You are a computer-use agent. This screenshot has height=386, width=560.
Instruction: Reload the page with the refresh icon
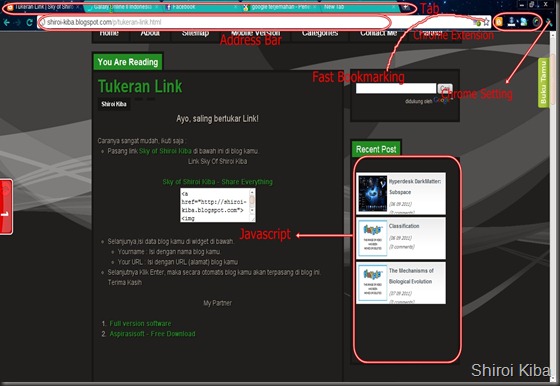point(30,22)
